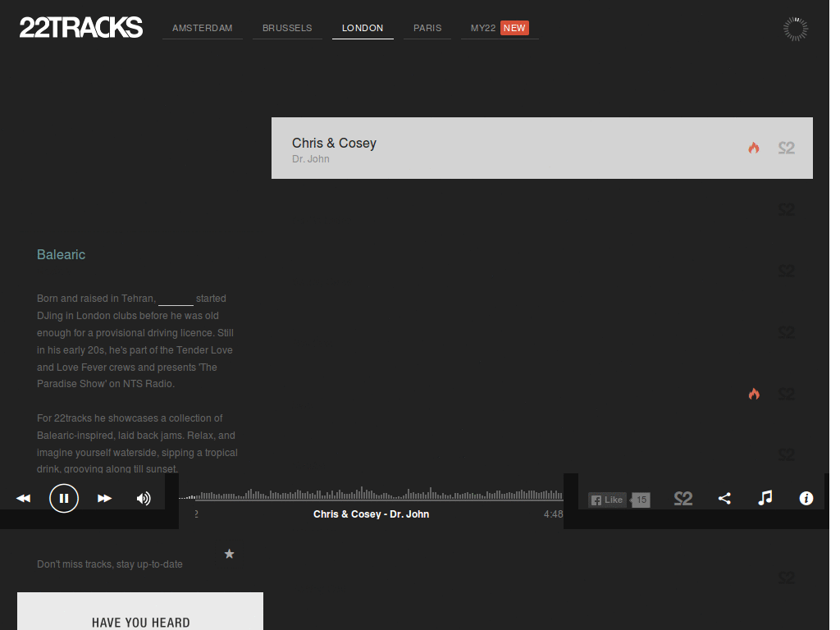Skip back to previous track
The height and width of the screenshot is (630, 840).
click(23, 498)
